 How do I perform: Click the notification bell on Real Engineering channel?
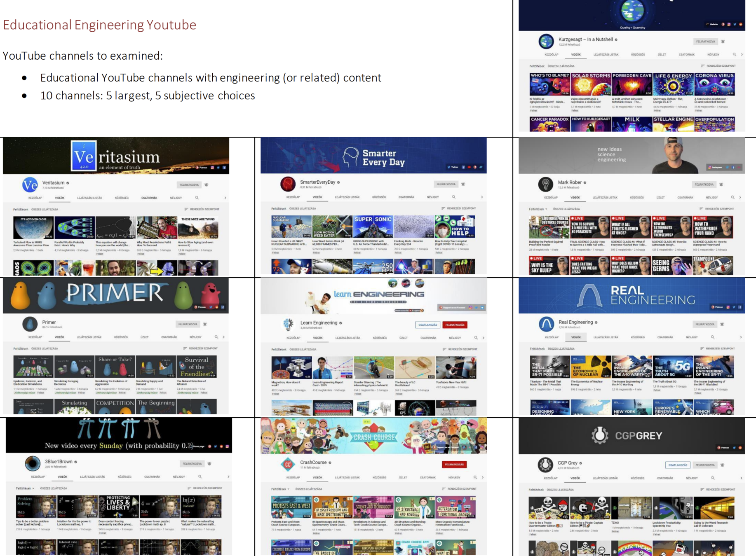point(722,324)
